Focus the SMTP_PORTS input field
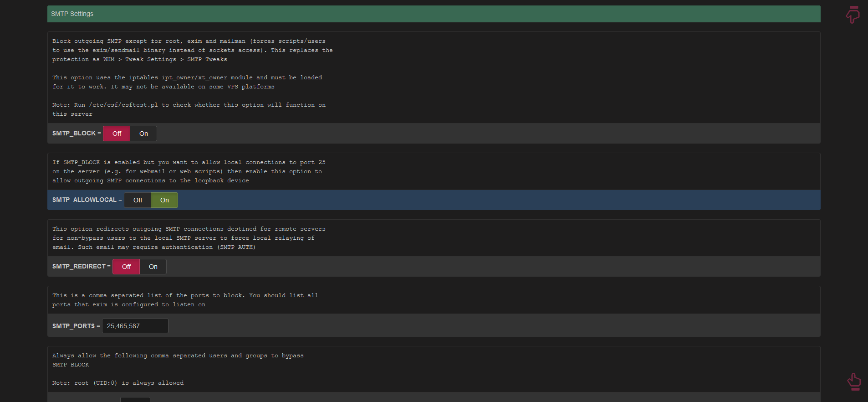The height and width of the screenshot is (402, 868). (135, 326)
